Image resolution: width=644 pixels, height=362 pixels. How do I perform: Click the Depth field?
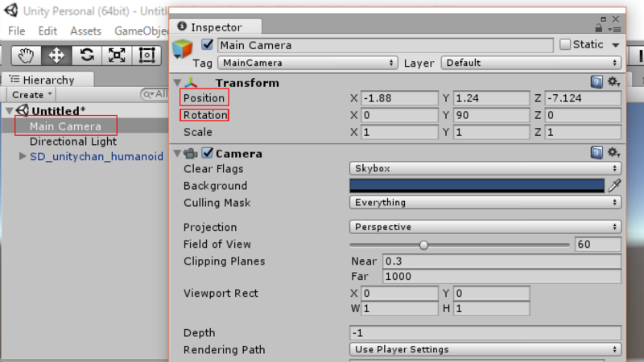485,332
